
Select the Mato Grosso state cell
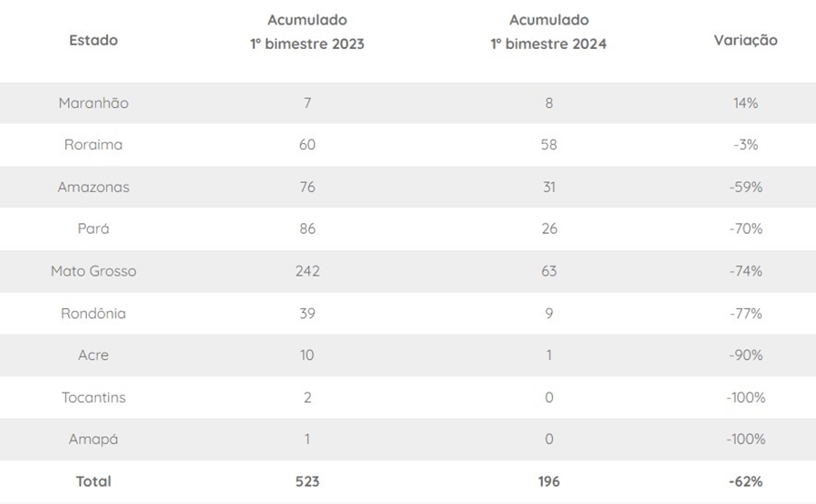pos(93,271)
